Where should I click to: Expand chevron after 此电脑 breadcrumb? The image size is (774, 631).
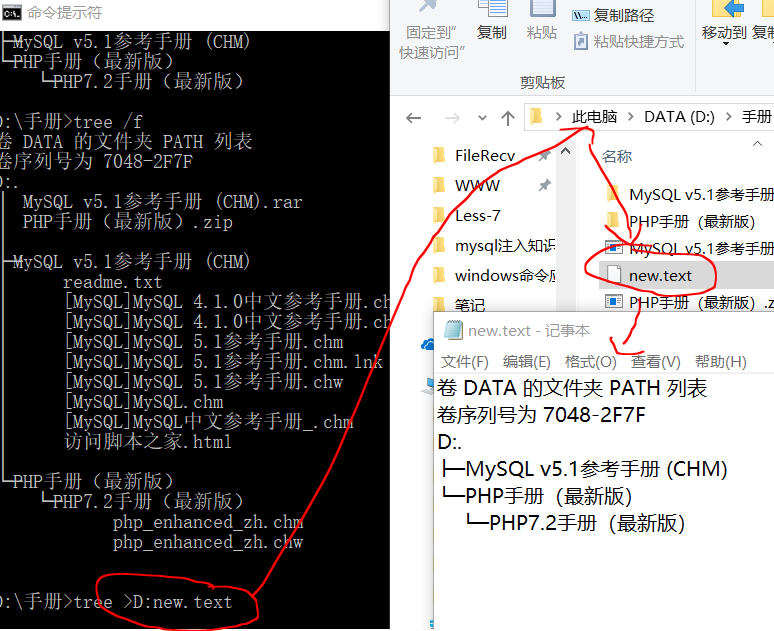[631, 117]
